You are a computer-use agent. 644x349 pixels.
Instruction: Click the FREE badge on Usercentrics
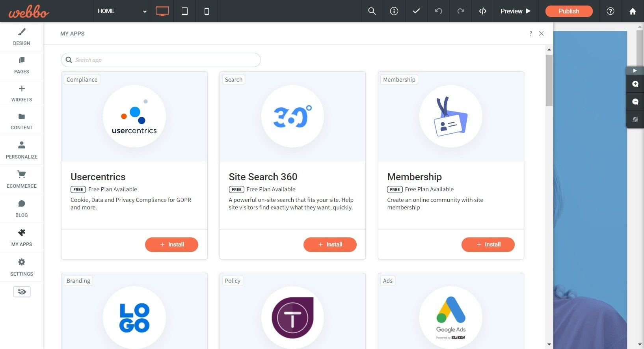78,189
